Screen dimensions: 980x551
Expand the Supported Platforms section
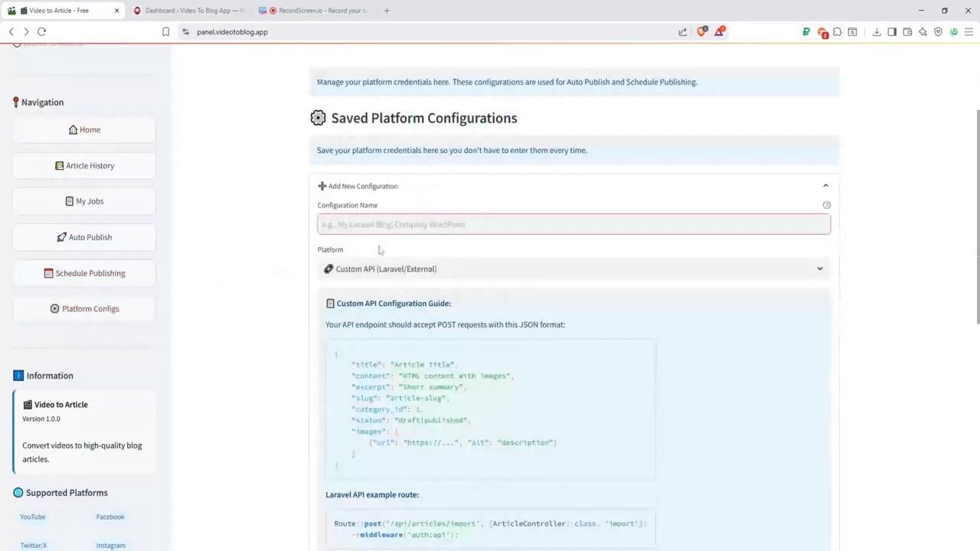point(67,492)
